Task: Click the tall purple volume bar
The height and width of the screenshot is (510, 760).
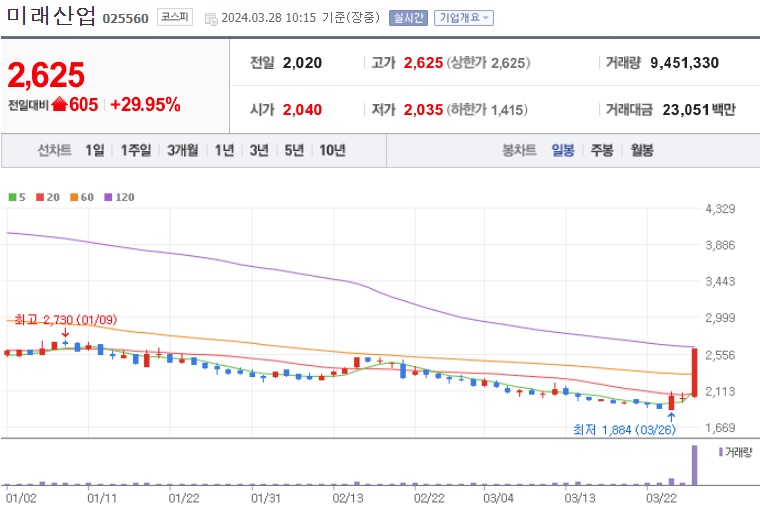Action: [x=695, y=465]
